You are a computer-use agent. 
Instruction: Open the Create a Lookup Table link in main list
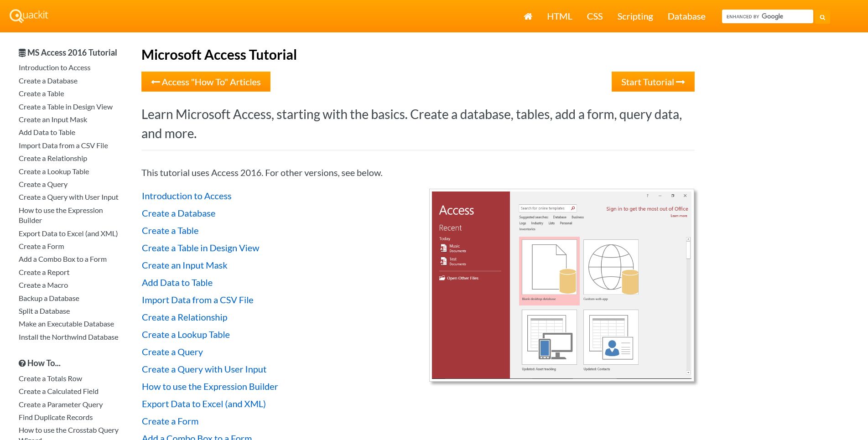pos(186,335)
